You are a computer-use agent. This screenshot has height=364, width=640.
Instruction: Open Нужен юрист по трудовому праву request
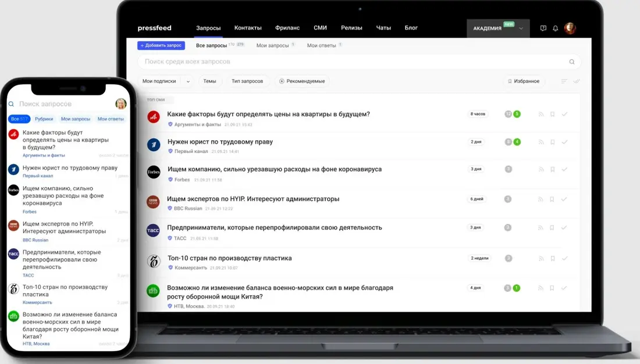tap(220, 142)
